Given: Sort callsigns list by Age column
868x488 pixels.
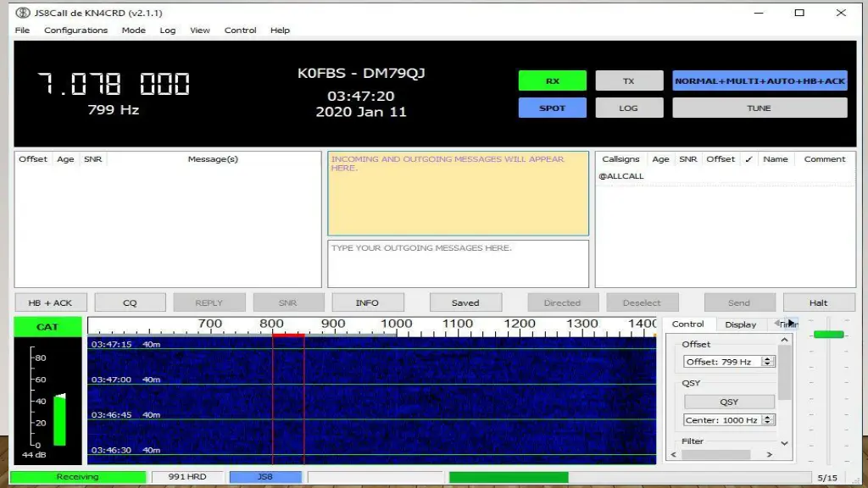Looking at the screenshot, I should pos(660,159).
